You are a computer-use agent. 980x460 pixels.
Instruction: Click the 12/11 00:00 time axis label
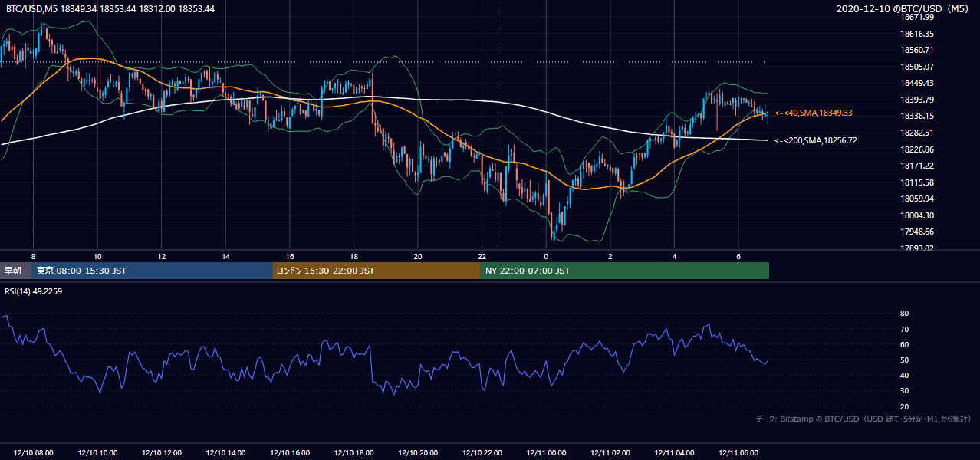pos(546,452)
